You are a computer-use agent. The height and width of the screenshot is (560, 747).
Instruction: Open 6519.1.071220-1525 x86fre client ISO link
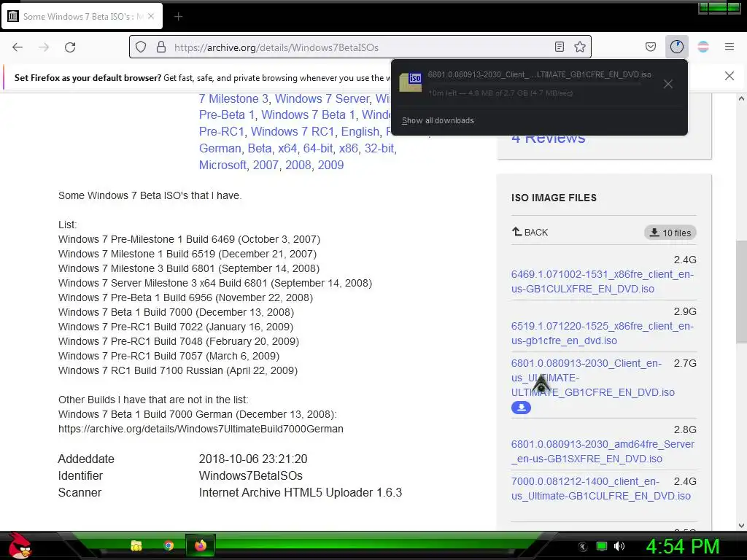click(602, 333)
